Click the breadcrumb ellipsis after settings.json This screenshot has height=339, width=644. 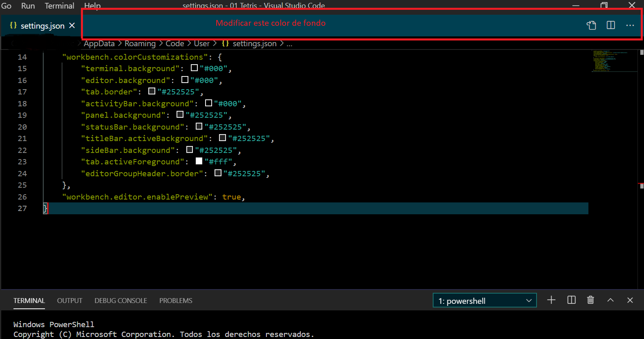pyautogui.click(x=289, y=44)
